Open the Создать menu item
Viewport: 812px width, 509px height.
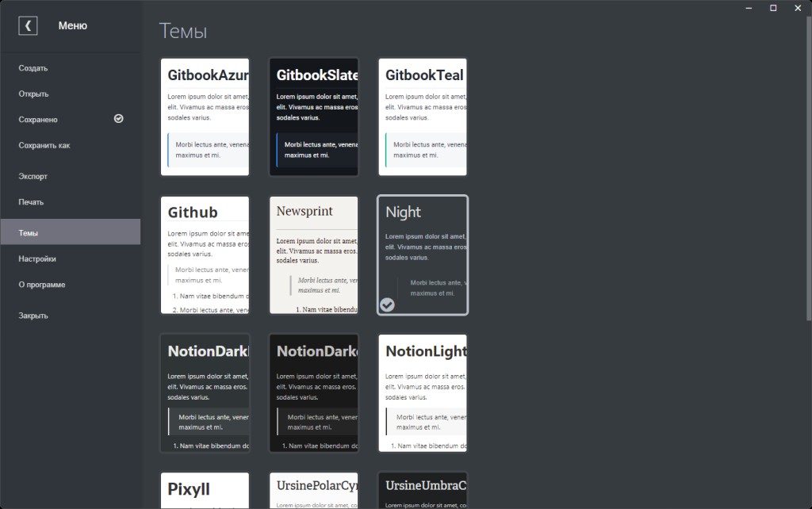(x=71, y=68)
